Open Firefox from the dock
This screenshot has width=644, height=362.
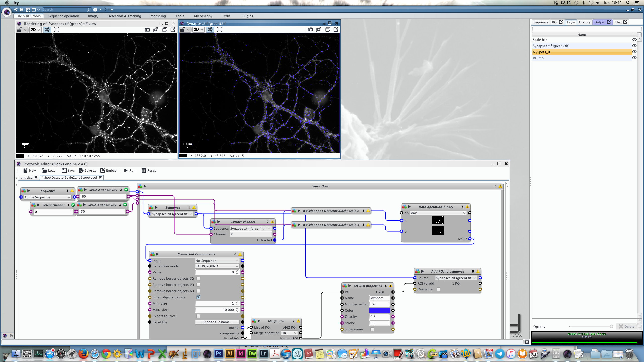click(83, 354)
